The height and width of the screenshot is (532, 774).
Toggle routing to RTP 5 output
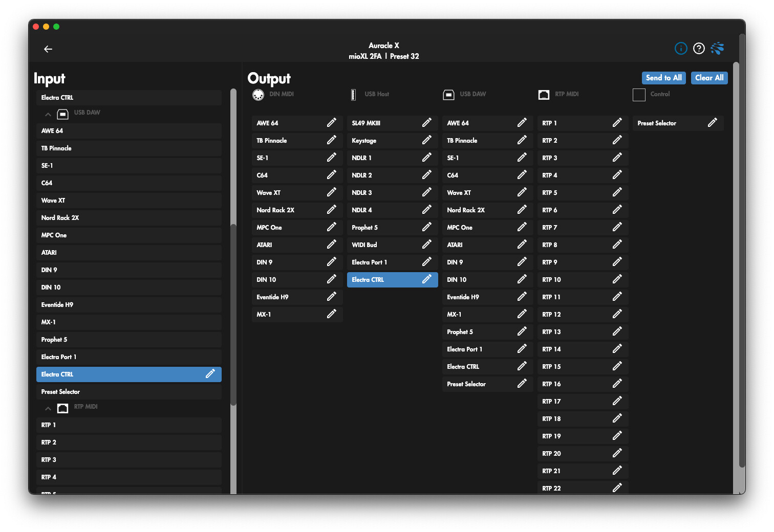[583, 193]
